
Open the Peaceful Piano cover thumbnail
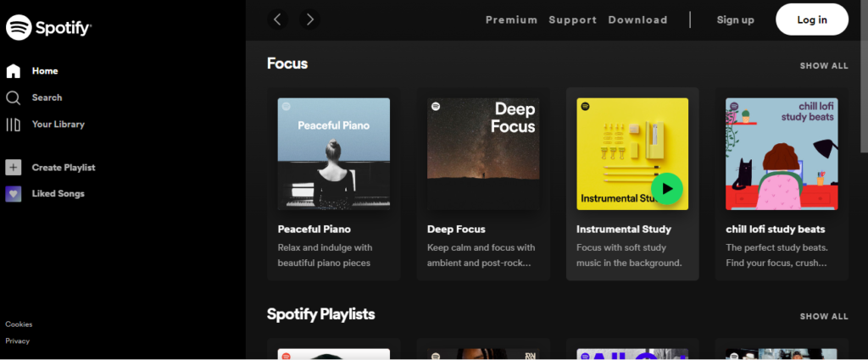pos(334,154)
